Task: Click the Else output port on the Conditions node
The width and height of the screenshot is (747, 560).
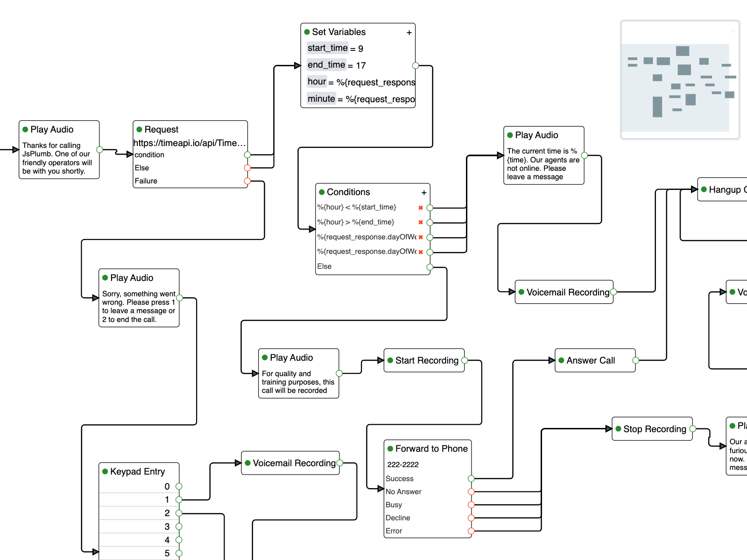Action: [x=430, y=266]
